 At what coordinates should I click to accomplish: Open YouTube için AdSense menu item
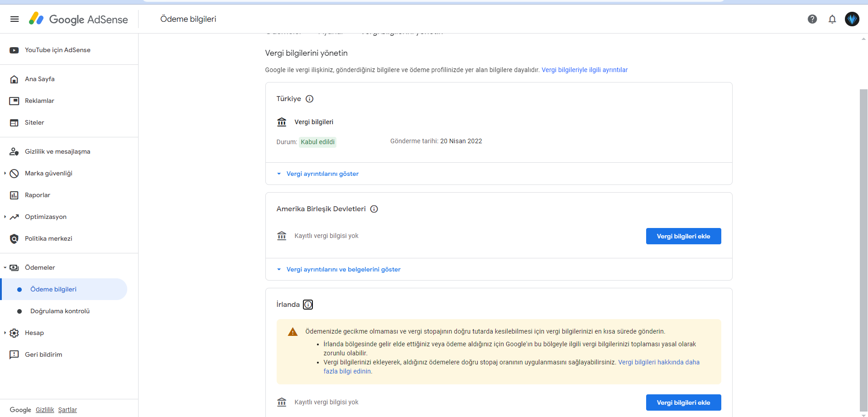58,50
